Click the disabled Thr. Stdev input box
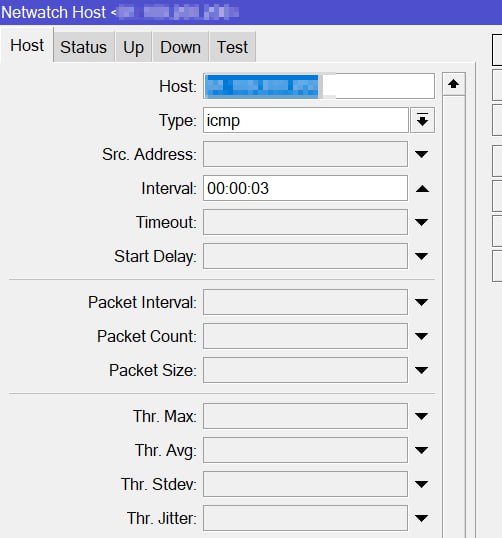 tap(305, 484)
